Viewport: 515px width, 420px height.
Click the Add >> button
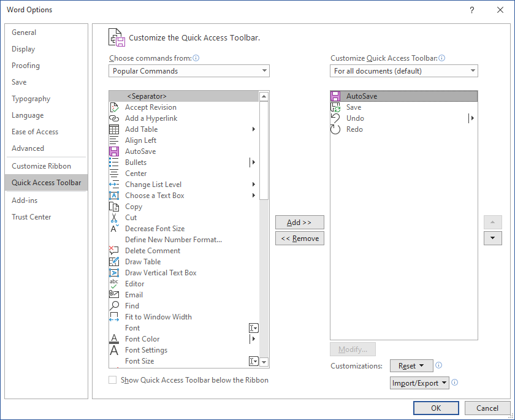coord(300,223)
